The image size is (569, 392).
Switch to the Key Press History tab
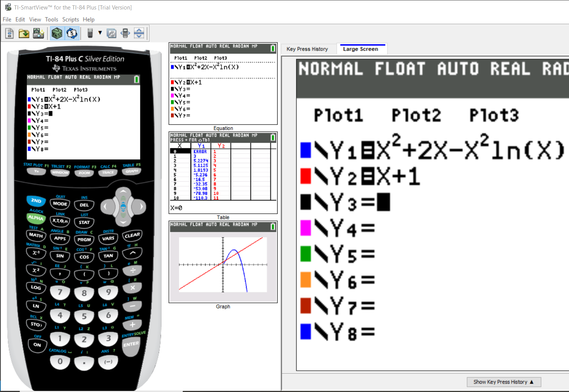click(x=307, y=49)
